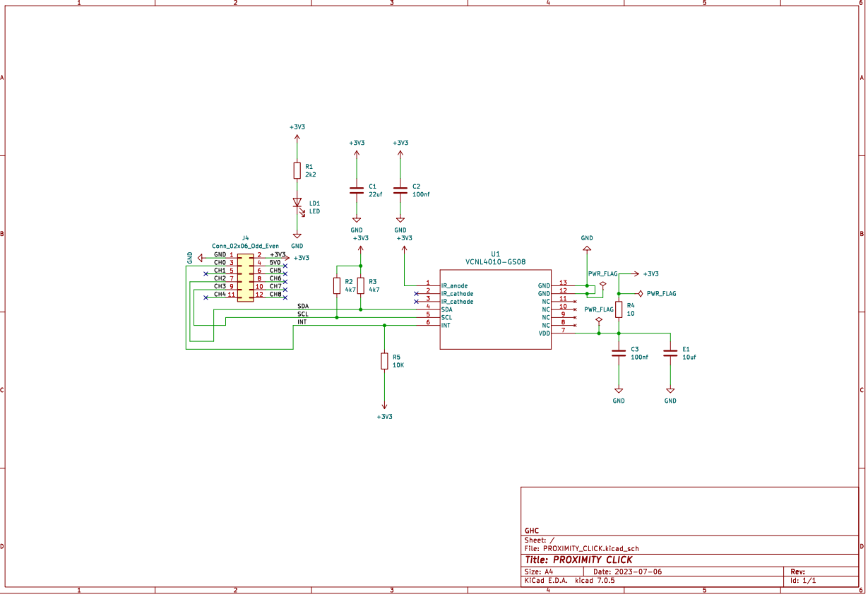Select the R4 10 ohm resistor
Viewport: 868px width, 597px height.
click(x=619, y=309)
